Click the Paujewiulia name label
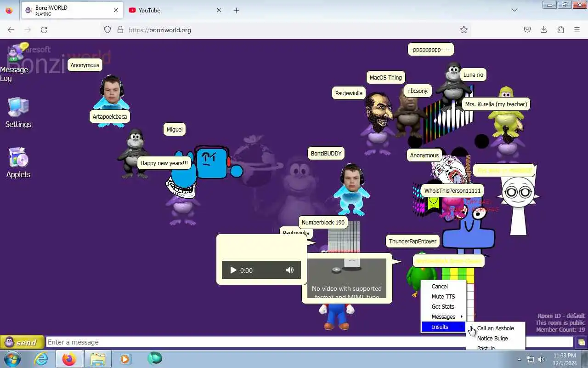Viewport: 588px width, 368px height. coord(349,93)
